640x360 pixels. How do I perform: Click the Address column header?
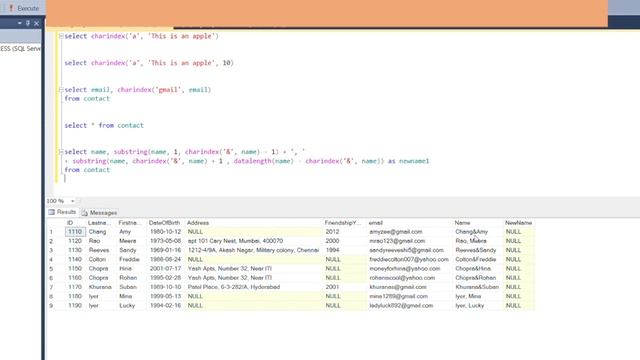click(253, 223)
